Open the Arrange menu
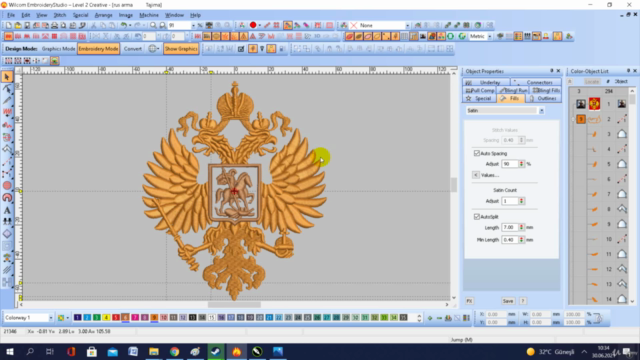This screenshot has height=360, width=640. pos(103,15)
